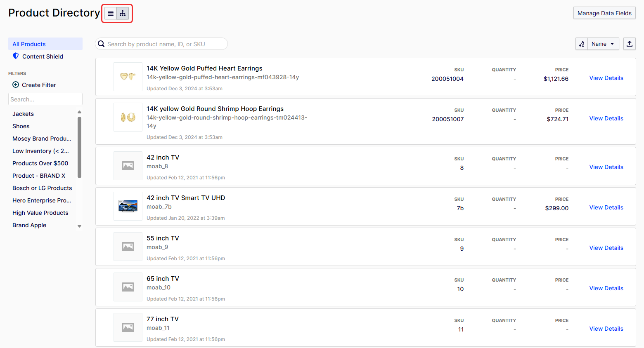Select Hero Enterprise Products filter
This screenshot has height=348, width=644.
pos(42,200)
